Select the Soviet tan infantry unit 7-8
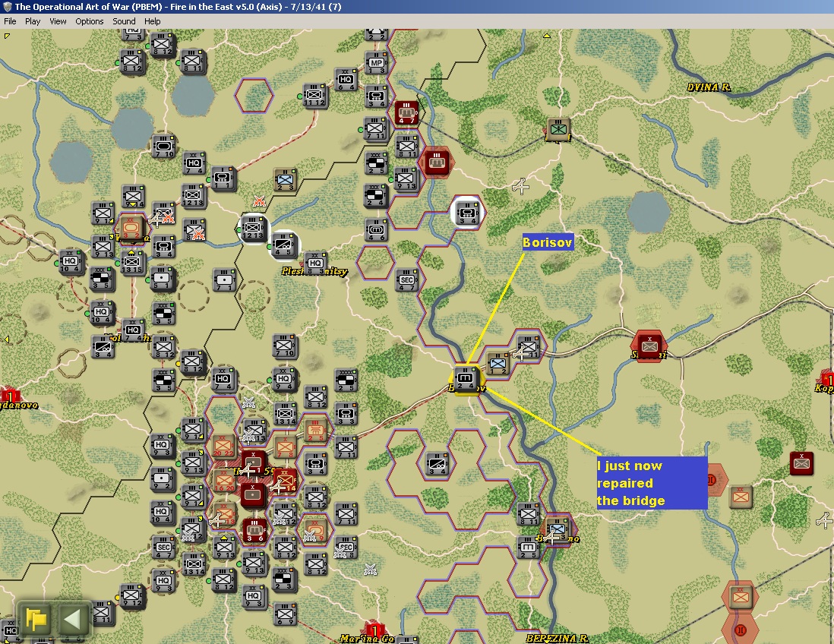Screen dimensions: 834x644 coord(285,447)
